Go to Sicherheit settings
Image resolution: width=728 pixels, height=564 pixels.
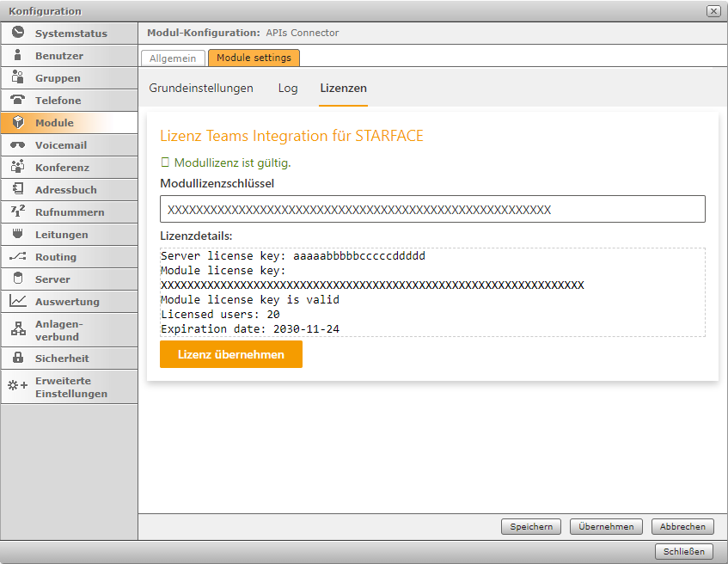tap(69, 359)
